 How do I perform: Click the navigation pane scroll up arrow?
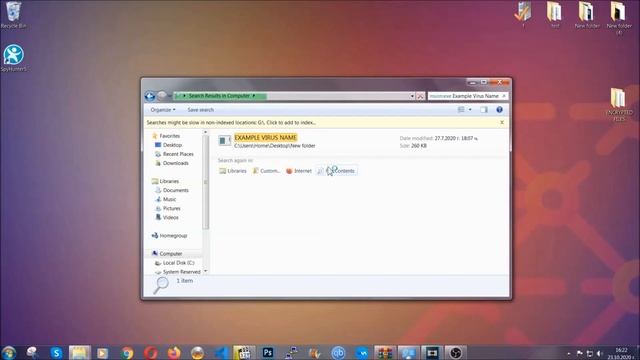point(205,132)
